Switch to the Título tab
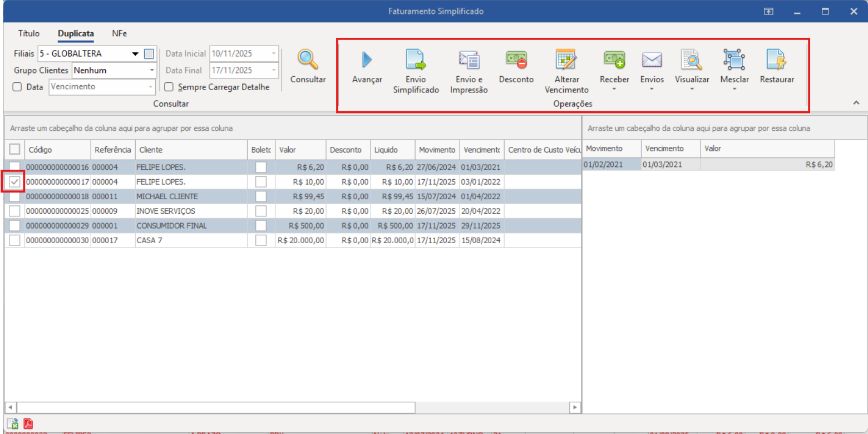This screenshot has height=434, width=868. coord(29,33)
